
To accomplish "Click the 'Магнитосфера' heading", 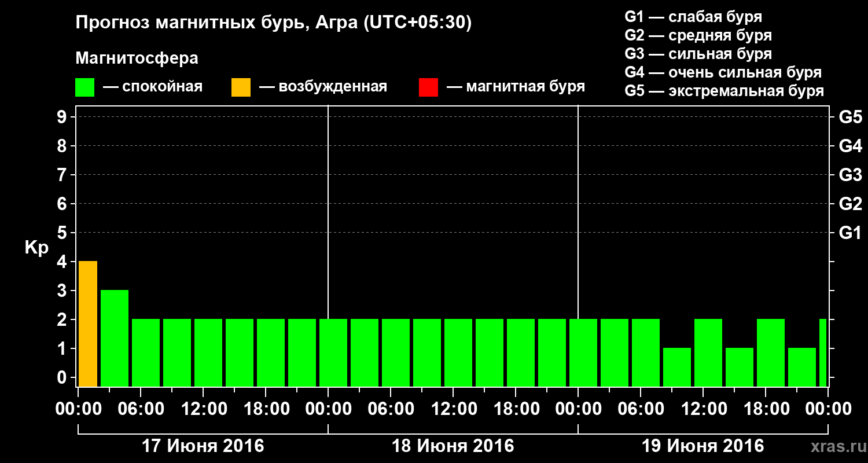I will [x=137, y=58].
